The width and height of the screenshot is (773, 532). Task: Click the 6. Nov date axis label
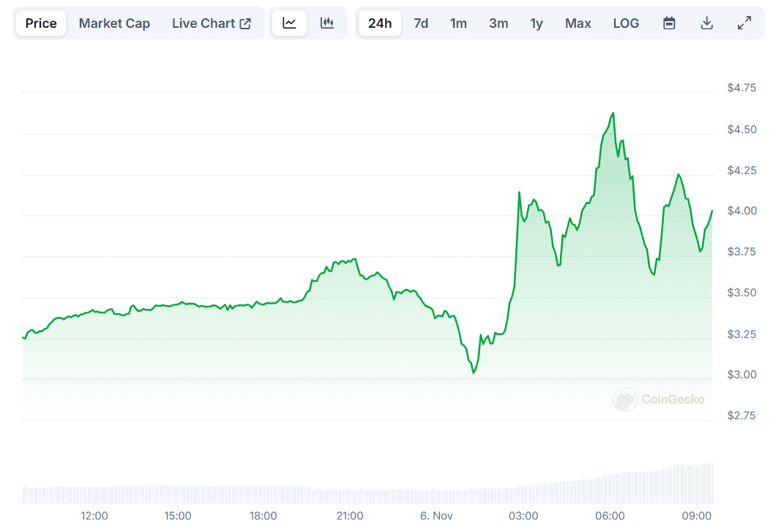[437, 516]
